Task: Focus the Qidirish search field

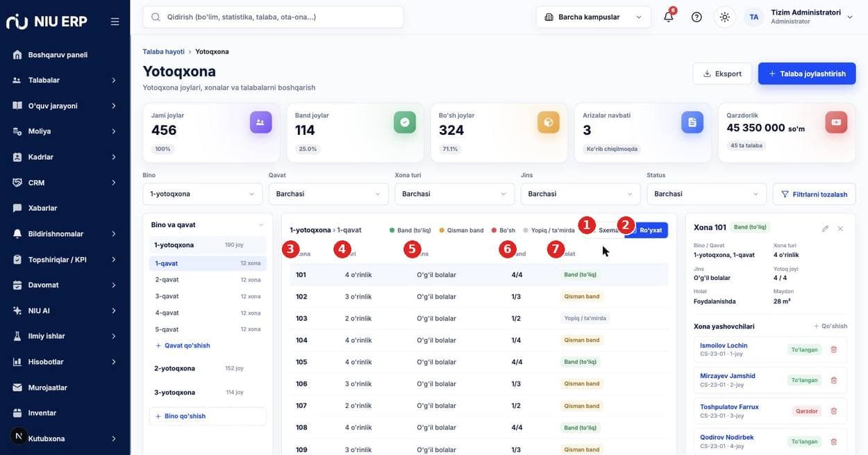Action: pos(273,17)
